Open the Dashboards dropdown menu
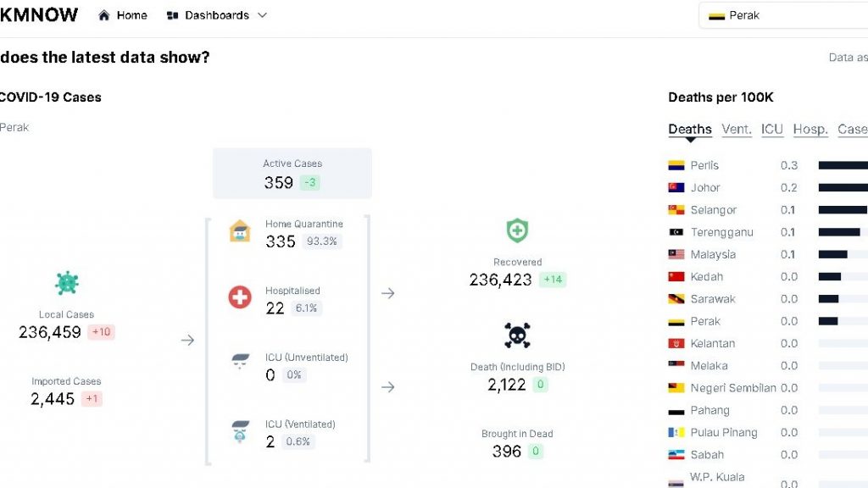The width and height of the screenshot is (868, 488). coord(217,15)
